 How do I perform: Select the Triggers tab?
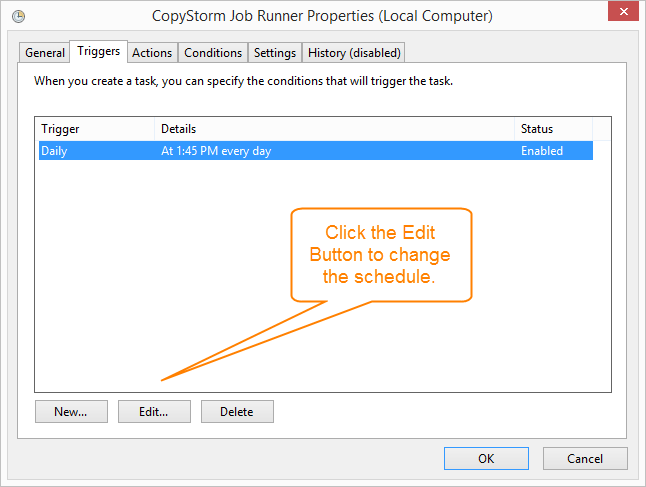click(x=98, y=51)
